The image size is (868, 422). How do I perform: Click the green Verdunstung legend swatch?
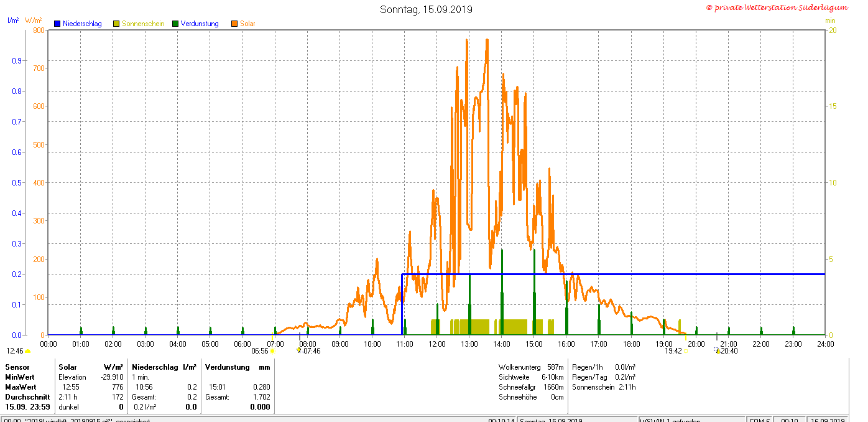pyautogui.click(x=175, y=24)
